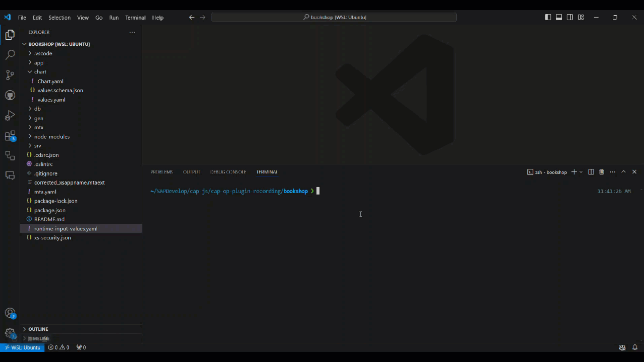Click the icon left of the notifications bell
Image resolution: width=644 pixels, height=362 pixels.
pos(622,347)
